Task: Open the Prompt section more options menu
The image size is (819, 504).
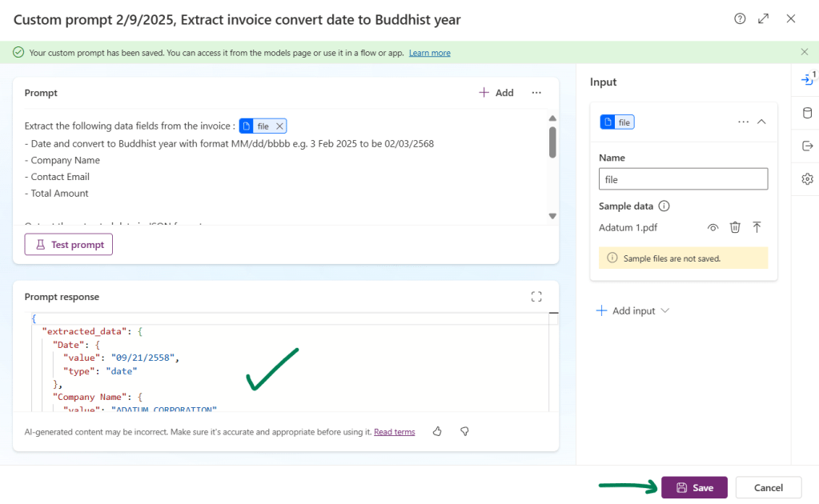Action: (536, 93)
